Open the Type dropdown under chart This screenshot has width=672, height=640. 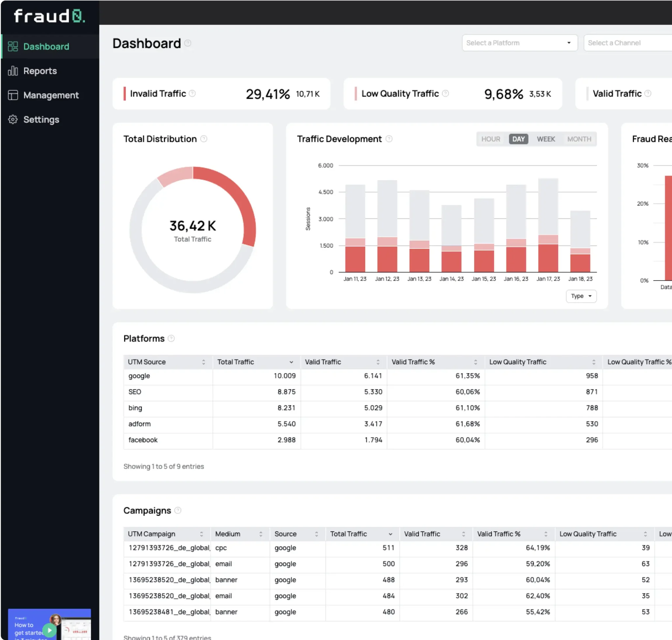pyautogui.click(x=581, y=296)
